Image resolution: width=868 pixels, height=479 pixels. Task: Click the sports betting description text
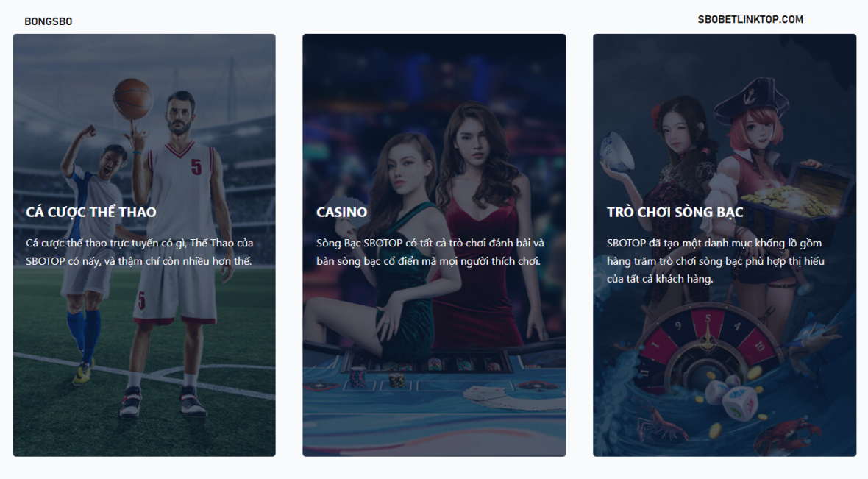[x=140, y=252]
